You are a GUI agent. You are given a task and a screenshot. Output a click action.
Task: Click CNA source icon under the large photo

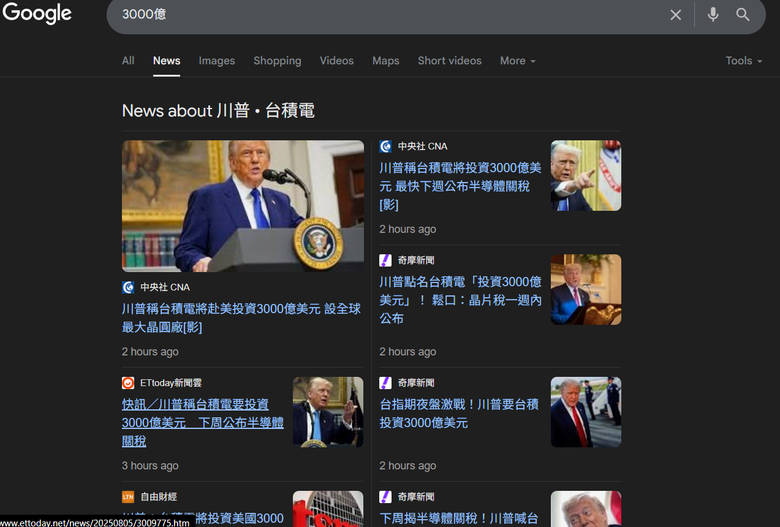pos(128,287)
